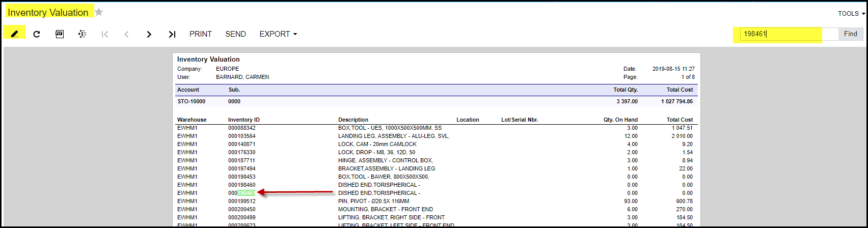
Task: Go to the first report page
Action: point(105,34)
